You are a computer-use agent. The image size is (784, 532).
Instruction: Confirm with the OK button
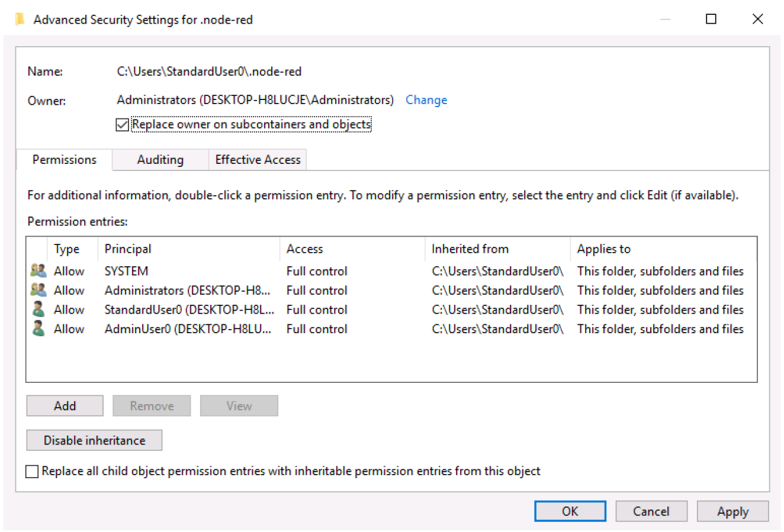(570, 511)
